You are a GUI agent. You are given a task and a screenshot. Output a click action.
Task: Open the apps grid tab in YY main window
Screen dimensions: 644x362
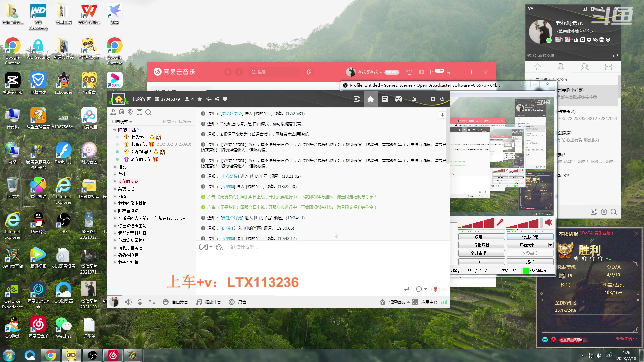coord(608,67)
